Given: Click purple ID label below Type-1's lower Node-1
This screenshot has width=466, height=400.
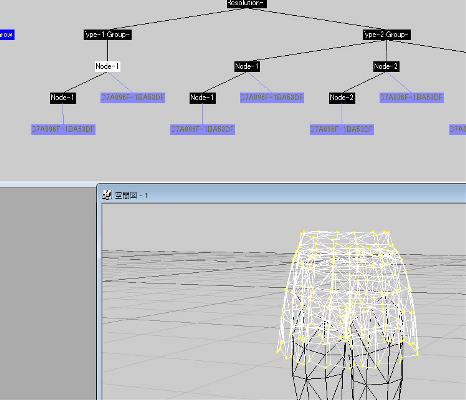Looking at the screenshot, I should (x=63, y=129).
